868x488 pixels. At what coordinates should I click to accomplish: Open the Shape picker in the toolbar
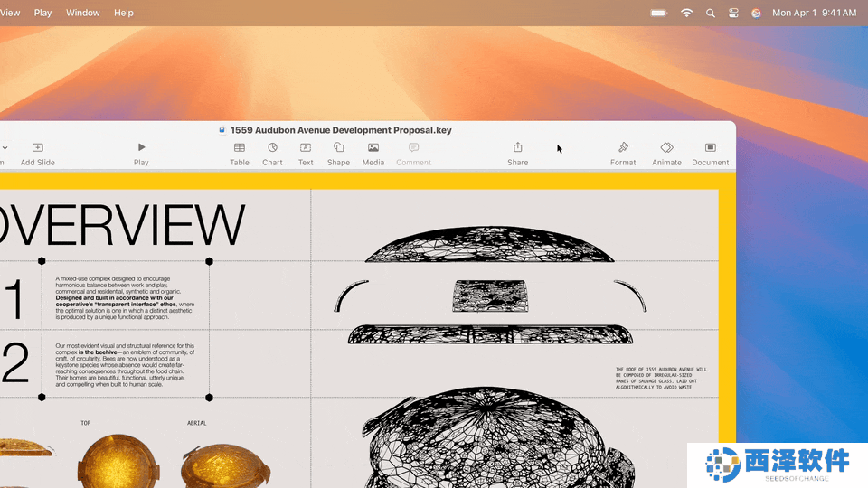[338, 153]
